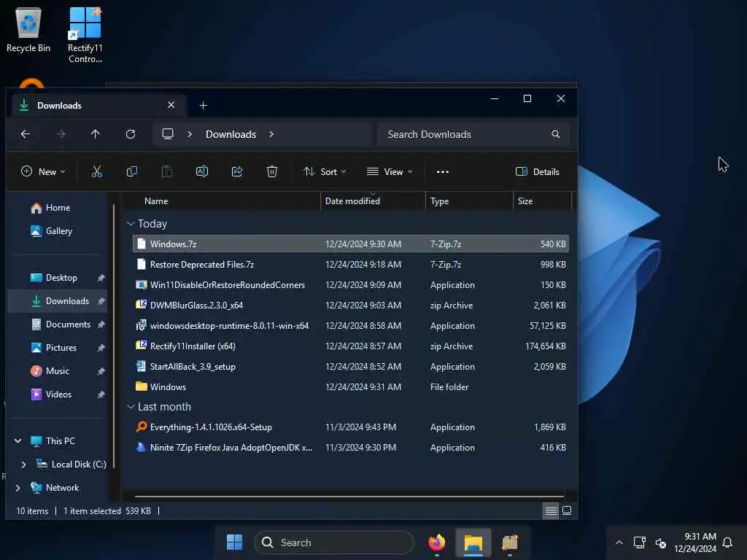
Task: Show hidden system tray icons
Action: click(x=619, y=542)
